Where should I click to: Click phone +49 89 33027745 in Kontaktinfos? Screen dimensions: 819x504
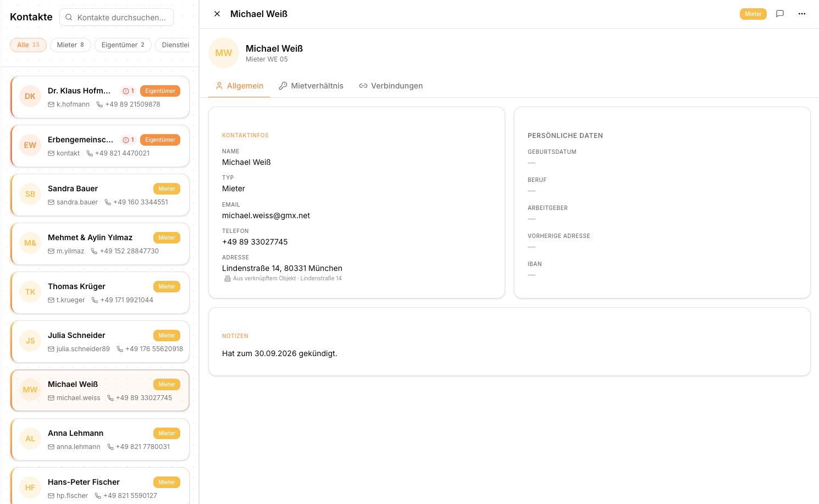point(255,242)
